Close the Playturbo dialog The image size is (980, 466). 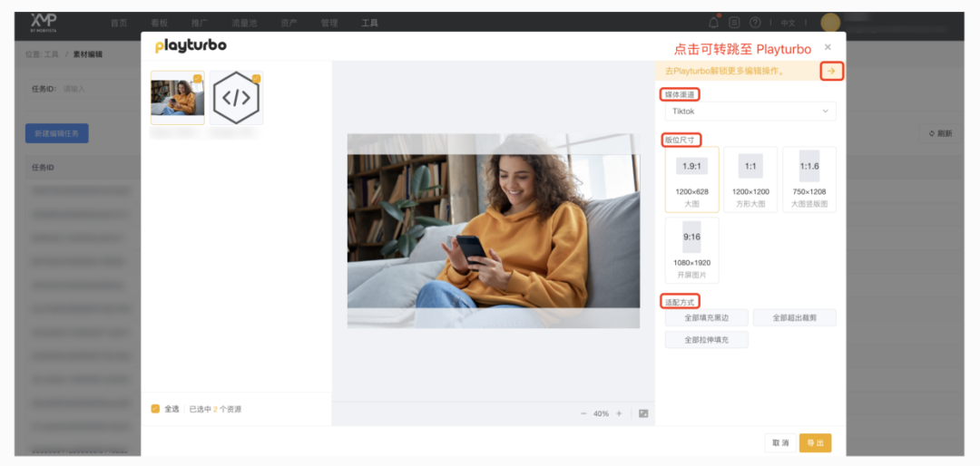[828, 47]
